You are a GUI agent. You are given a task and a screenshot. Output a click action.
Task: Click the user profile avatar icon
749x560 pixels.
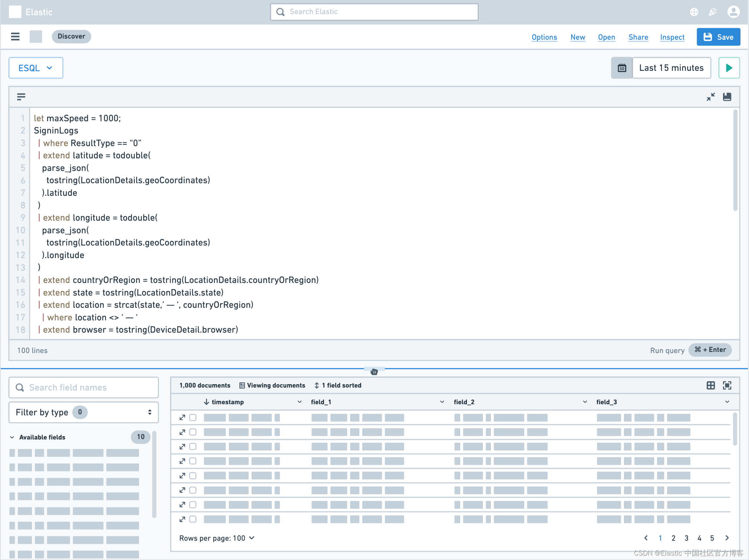tap(733, 11)
